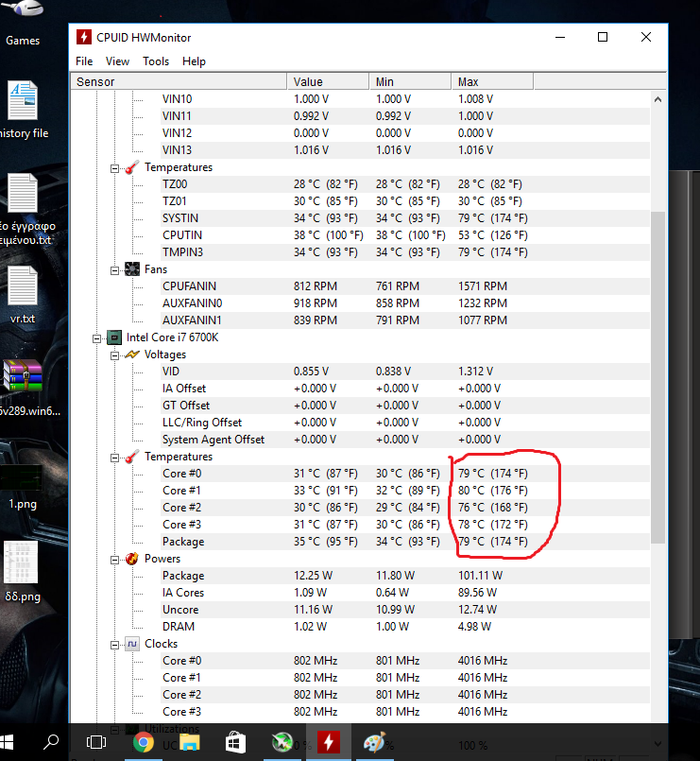Screen dimensions: 700x761
Task: Select the IA Cores power row
Action: pos(359,593)
